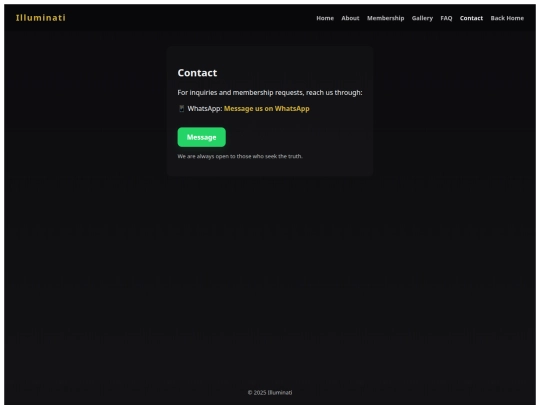Click the 'WhatsApp:' label text
Screen dimensions: 540x405
pyautogui.click(x=205, y=108)
